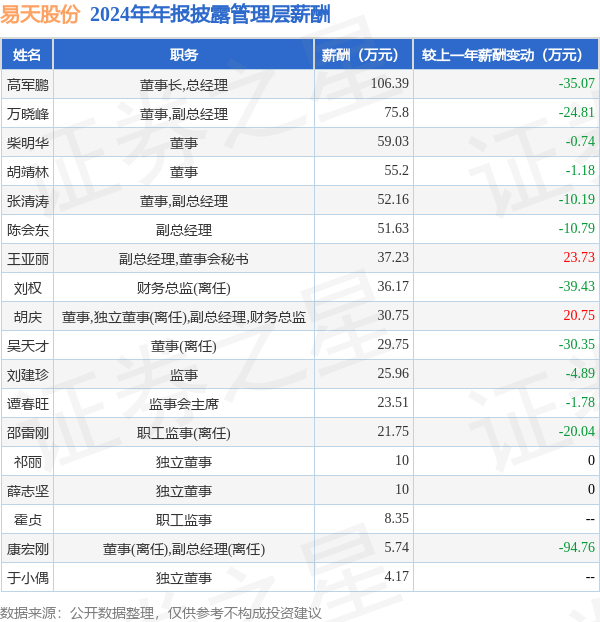The image size is (600, 622).
Task: Click the 姓名 column header
Action: click(x=27, y=55)
